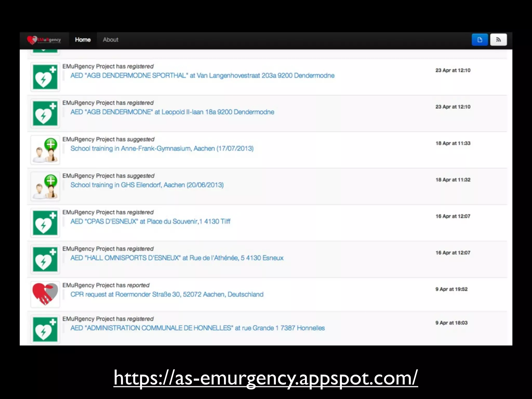The width and height of the screenshot is (532, 399).
Task: Click AED icon for AGB DENDERMODNE SPORTHAL
Action: point(45,77)
